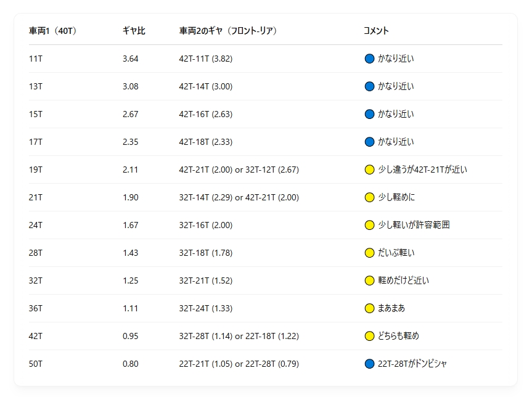This screenshot has height=397, width=532.
Task: Select the 1.25 gear ratio cell
Action: tap(131, 280)
